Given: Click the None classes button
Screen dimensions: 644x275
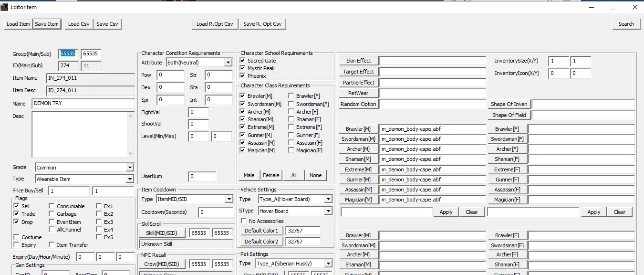Looking at the screenshot, I should coord(316,175).
